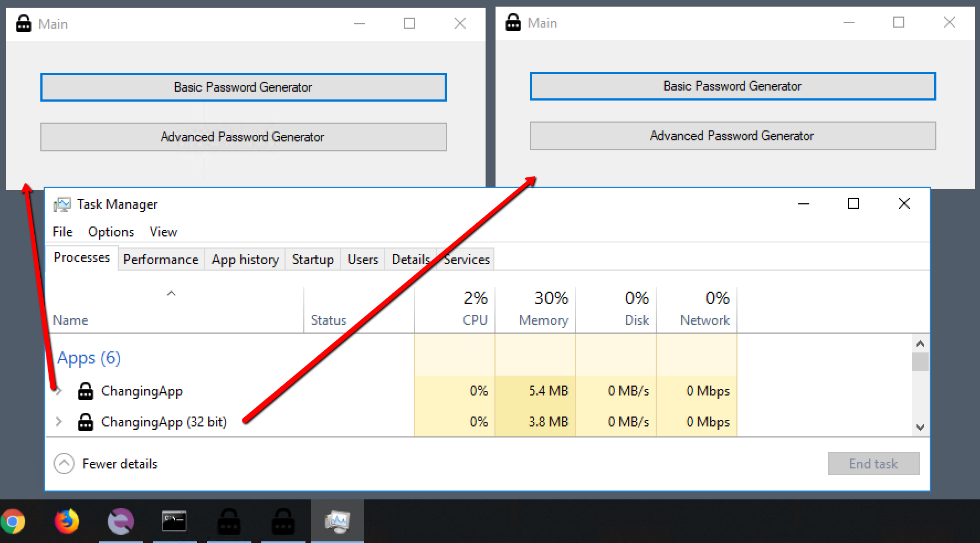
Task: Click the lock icon in left Main window title bar
Action: [x=23, y=23]
